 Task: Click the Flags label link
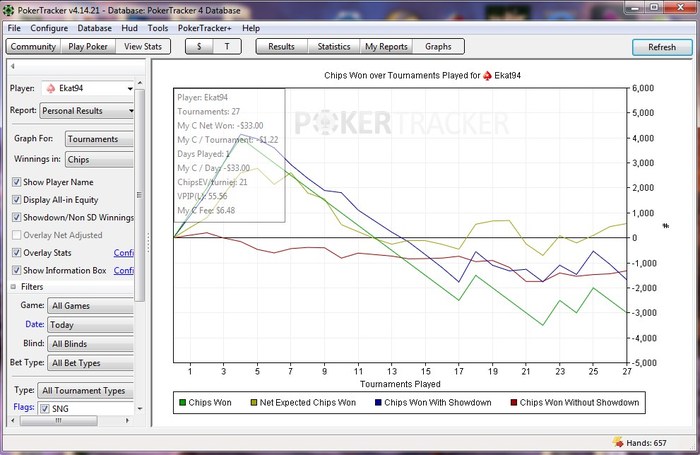click(x=24, y=407)
